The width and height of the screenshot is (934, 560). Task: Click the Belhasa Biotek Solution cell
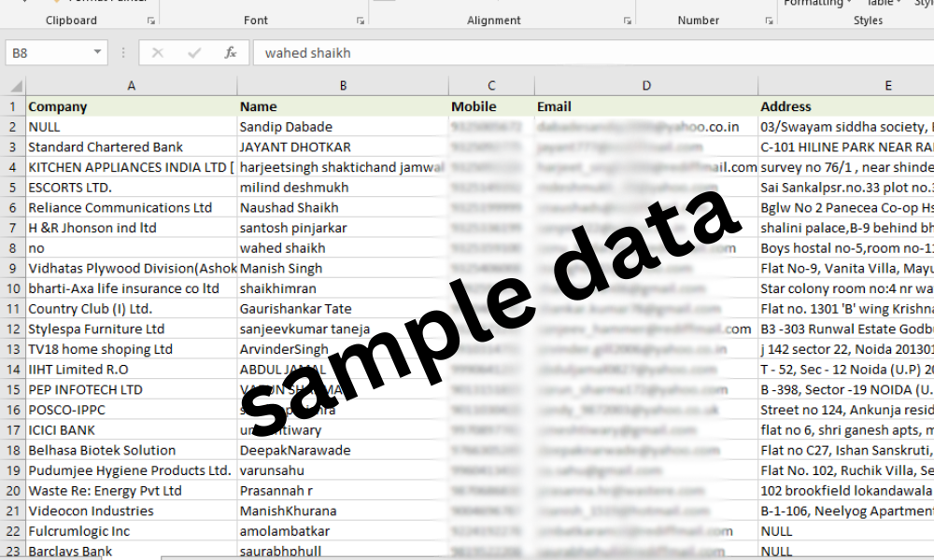click(132, 451)
